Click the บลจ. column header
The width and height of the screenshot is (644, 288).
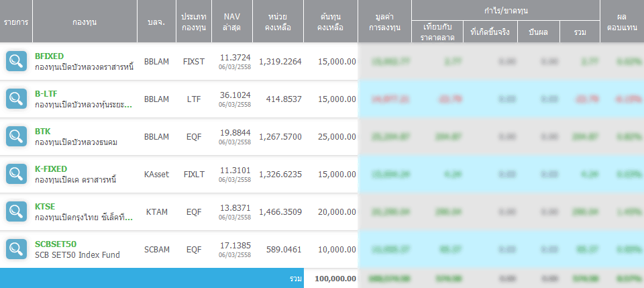point(156,22)
